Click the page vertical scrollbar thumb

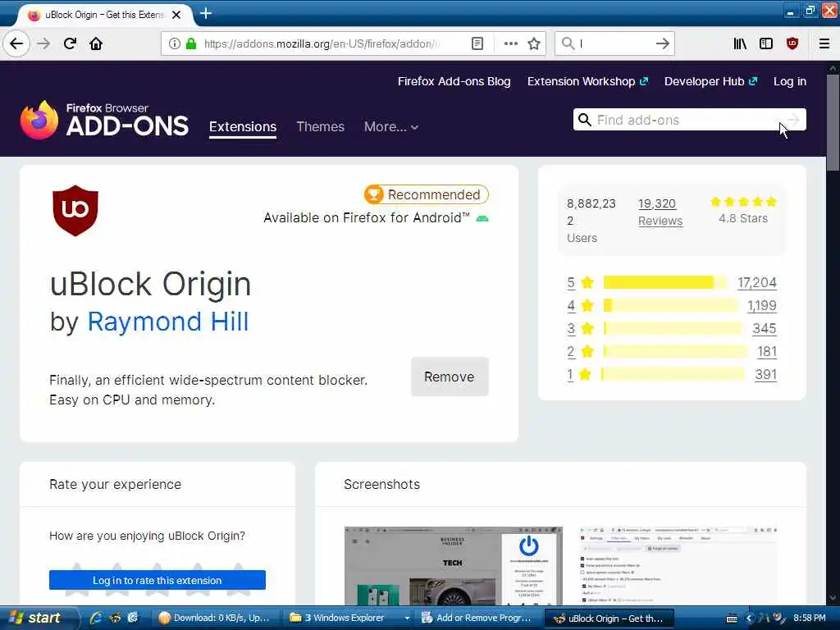click(833, 123)
